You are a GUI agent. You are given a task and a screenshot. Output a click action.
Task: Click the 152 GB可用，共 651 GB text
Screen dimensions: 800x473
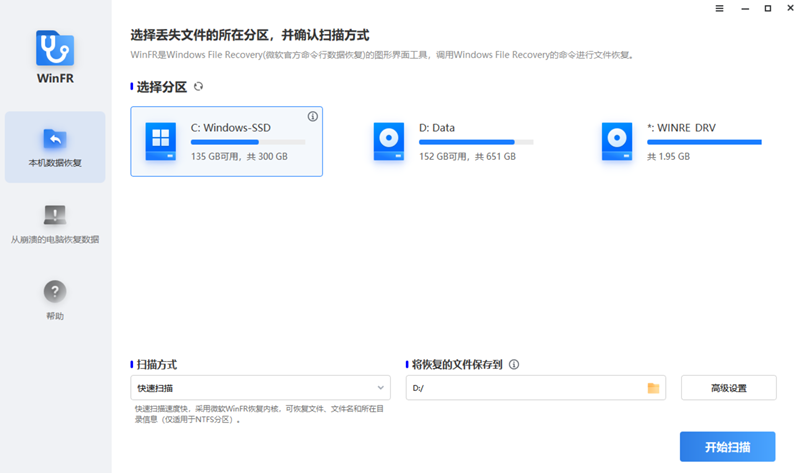[467, 157]
